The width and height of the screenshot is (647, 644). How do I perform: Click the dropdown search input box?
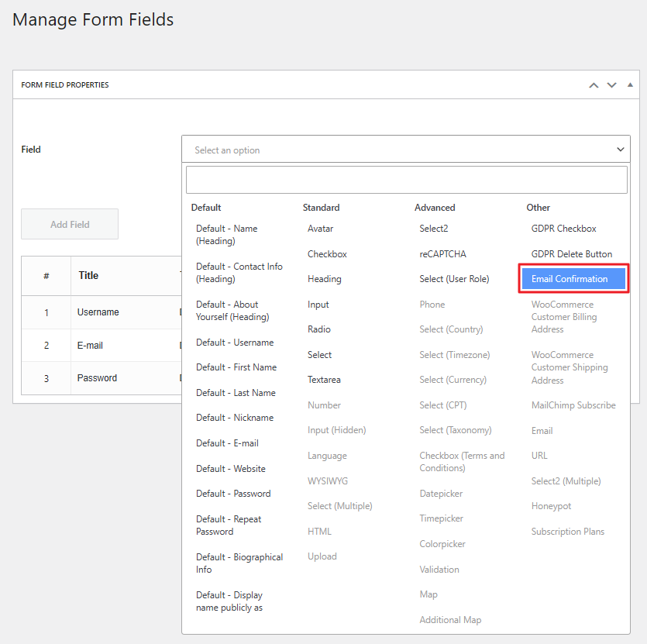pyautogui.click(x=407, y=180)
